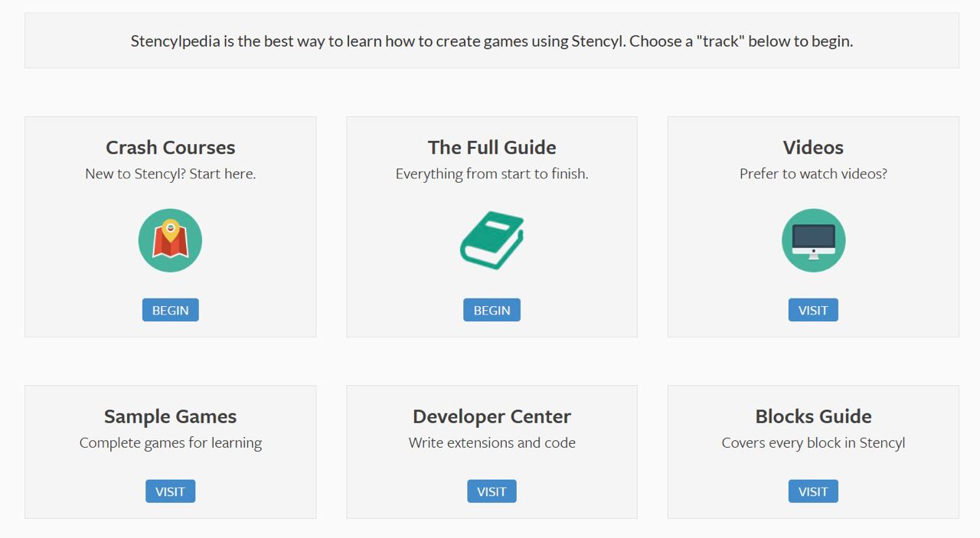Open the Blocks Guide heading
This screenshot has height=538, width=980.
(813, 416)
